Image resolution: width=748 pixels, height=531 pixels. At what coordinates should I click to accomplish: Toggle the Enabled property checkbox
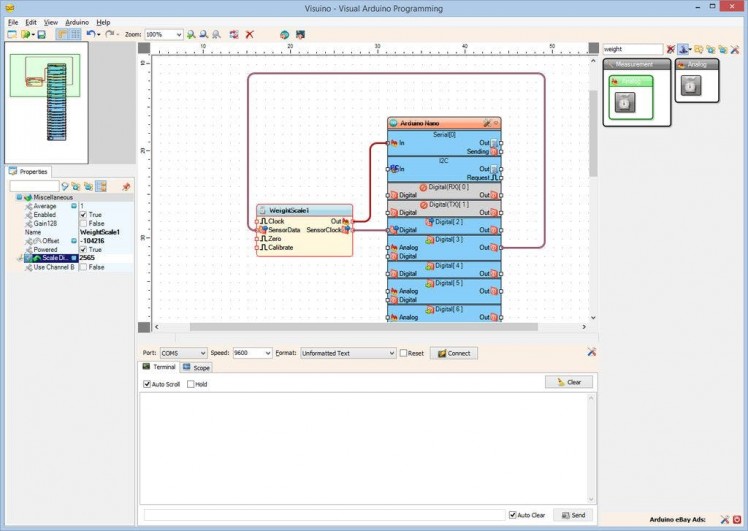(x=84, y=215)
